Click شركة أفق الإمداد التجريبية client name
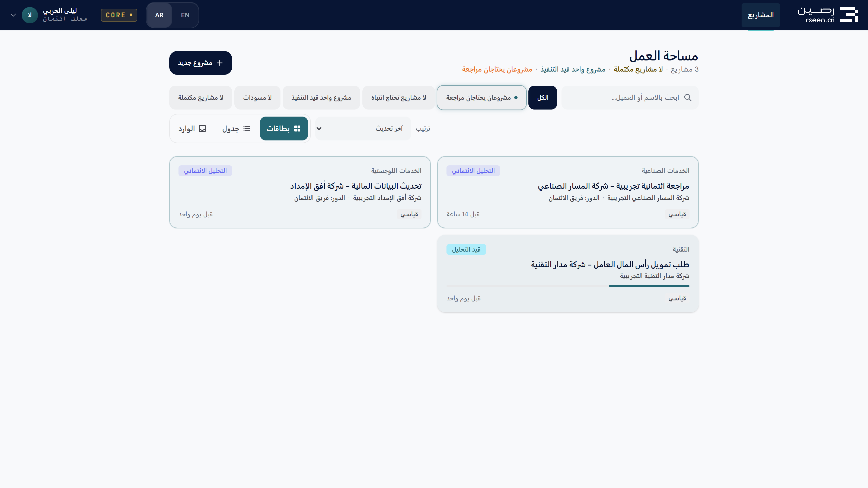Image resolution: width=868 pixels, height=488 pixels. click(x=387, y=198)
